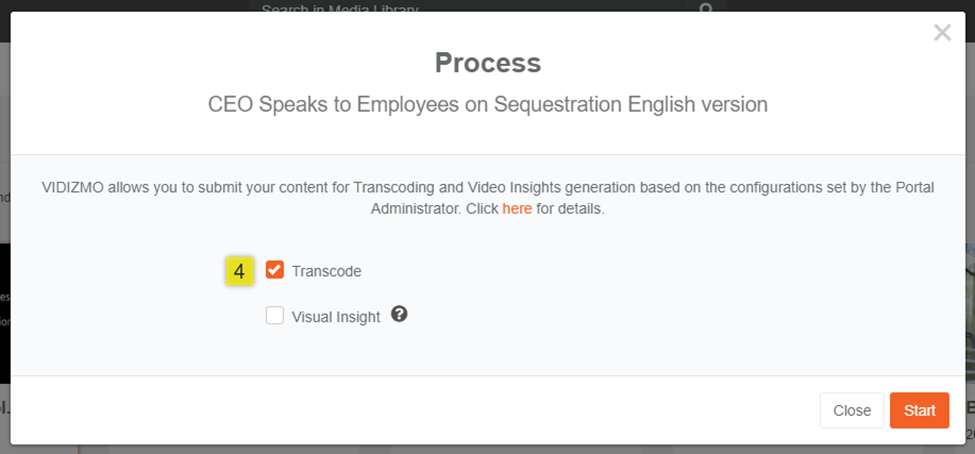
Task: Dismiss the Process dialog with the X icon
Action: pos(942,33)
